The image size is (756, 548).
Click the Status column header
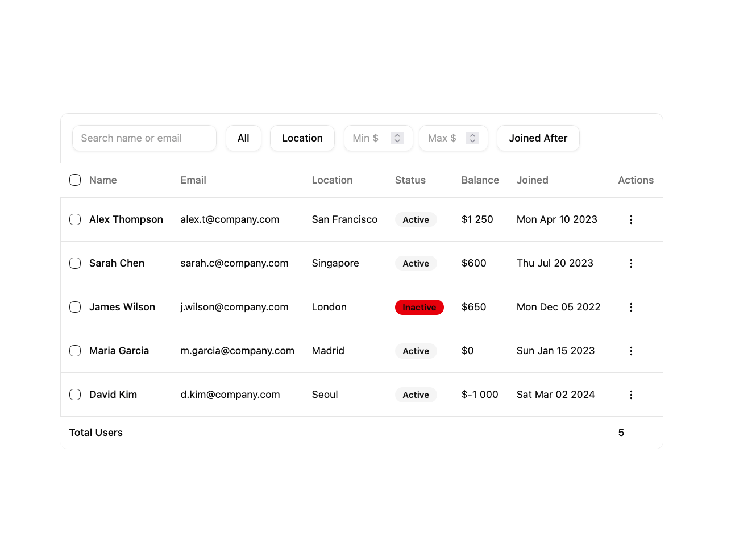(x=410, y=180)
